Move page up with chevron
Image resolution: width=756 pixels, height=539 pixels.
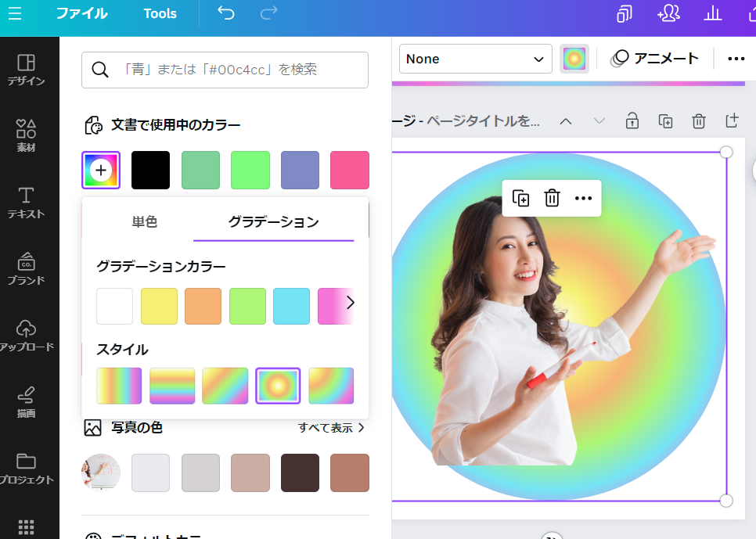tap(566, 121)
